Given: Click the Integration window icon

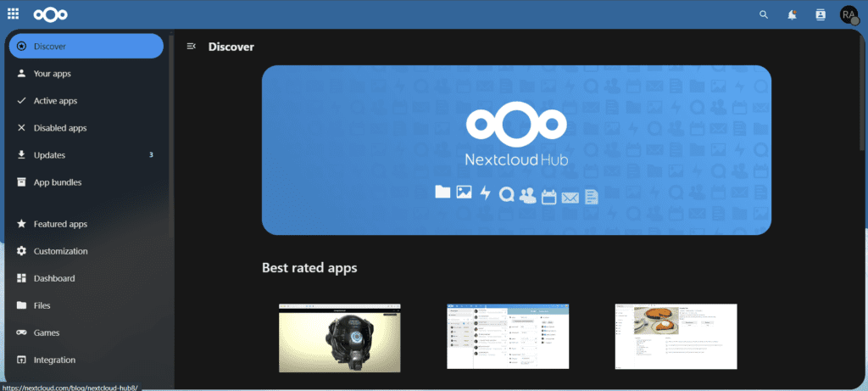Looking at the screenshot, I should (21, 360).
